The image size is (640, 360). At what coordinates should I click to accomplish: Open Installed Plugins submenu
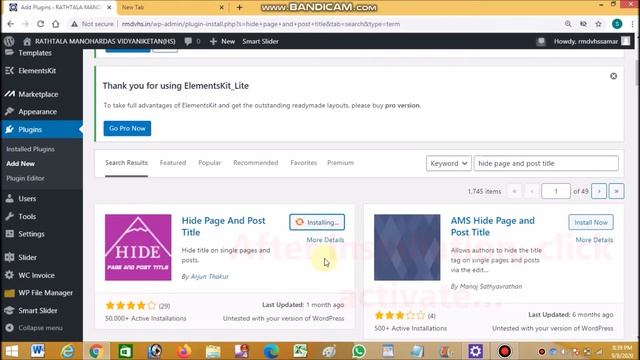30,149
